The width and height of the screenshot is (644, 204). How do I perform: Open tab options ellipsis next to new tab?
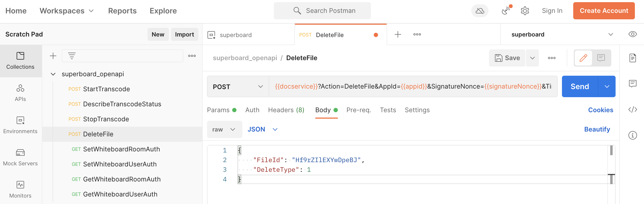click(417, 34)
